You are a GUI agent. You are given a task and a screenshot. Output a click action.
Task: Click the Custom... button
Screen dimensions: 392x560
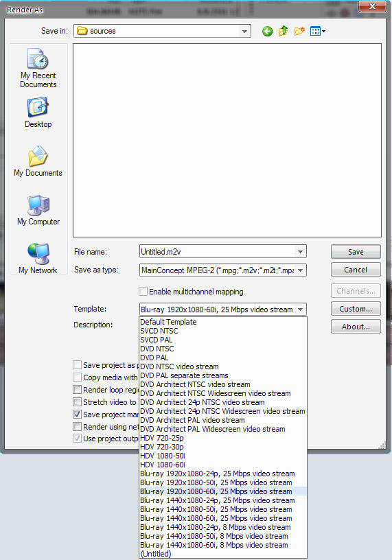356,309
